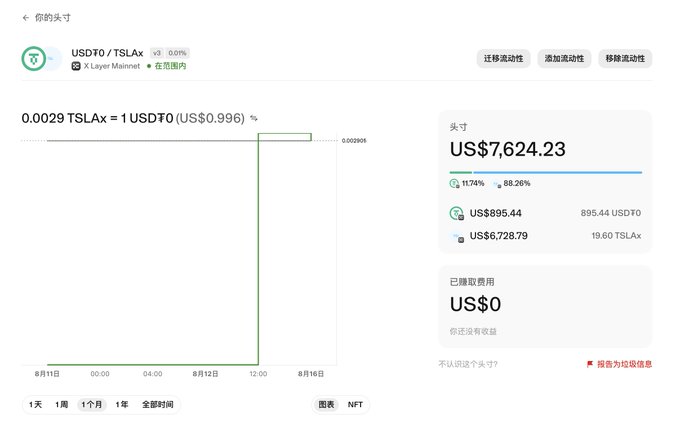Click the 88.26% allocation percentage
The width and height of the screenshot is (680, 432).
[517, 183]
